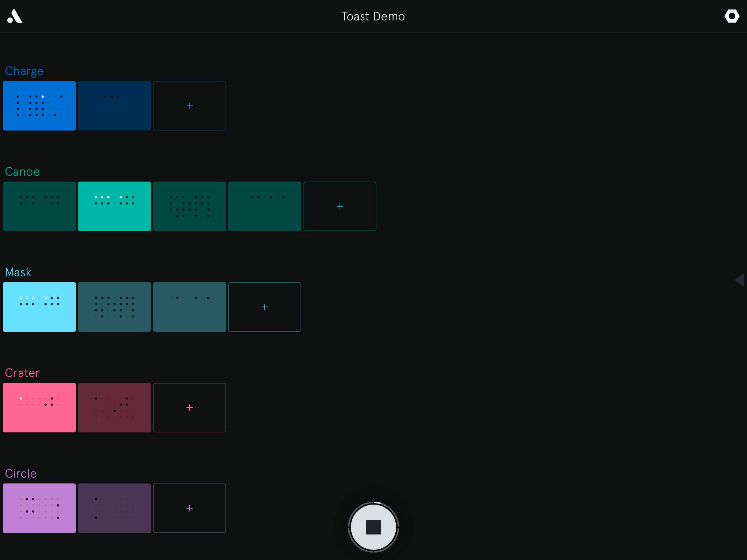Add a new loop to Crater
The height and width of the screenshot is (560, 747).
point(190,408)
